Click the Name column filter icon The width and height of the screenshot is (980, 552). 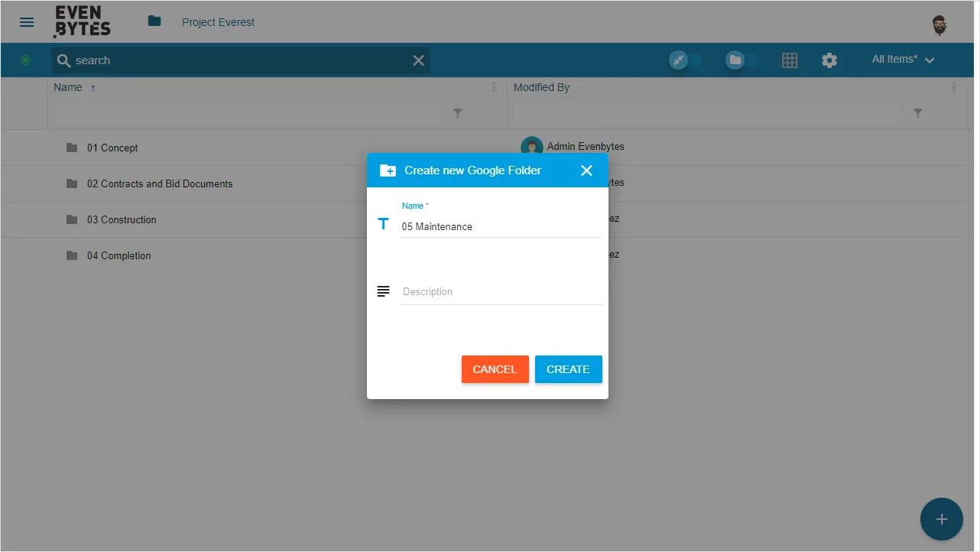tap(458, 113)
